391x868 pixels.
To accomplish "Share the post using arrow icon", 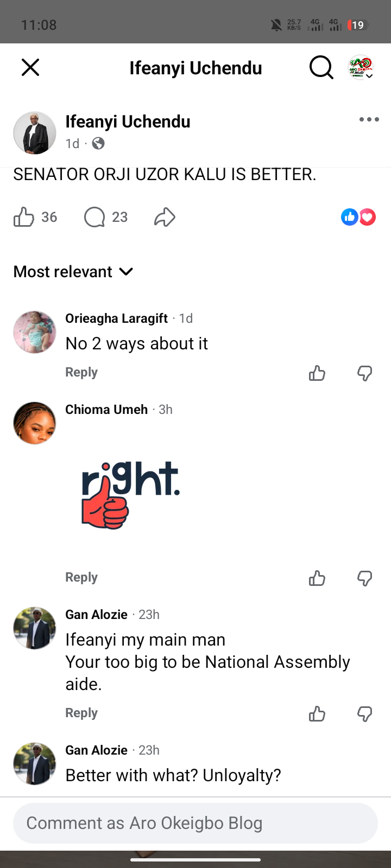I will pyautogui.click(x=165, y=217).
